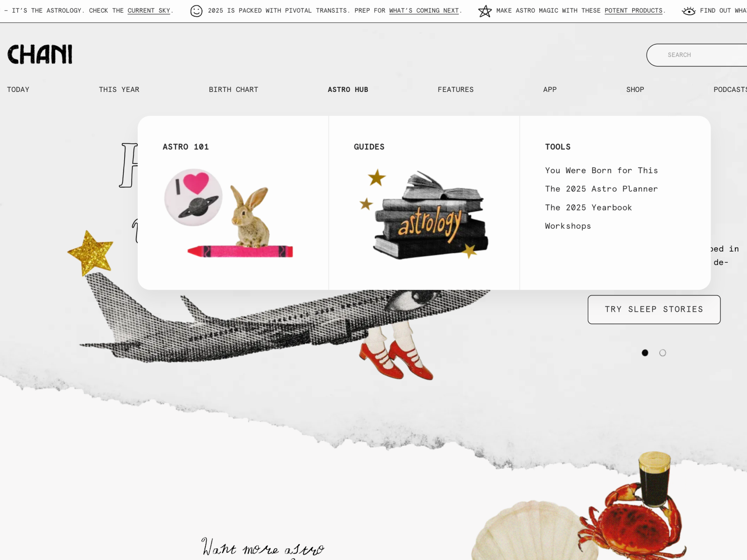747x560 pixels.
Task: Open the POTENT PRODUCTS link
Action: (634, 11)
